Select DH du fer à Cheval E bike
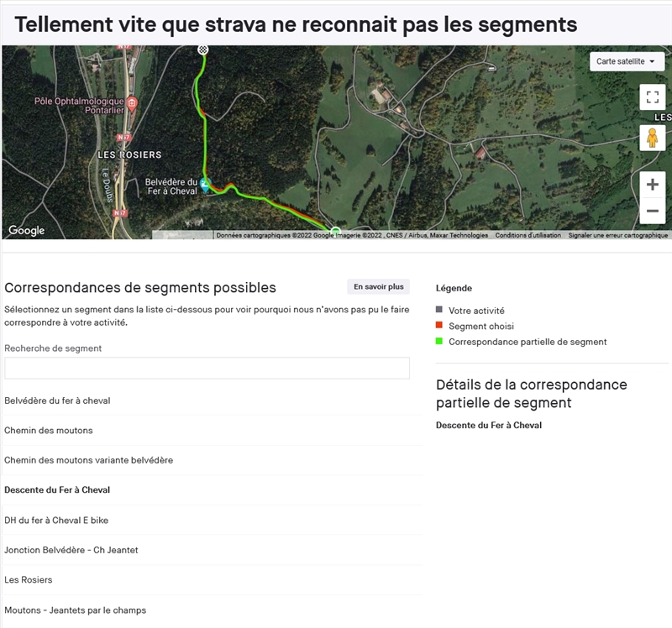 tap(213, 520)
